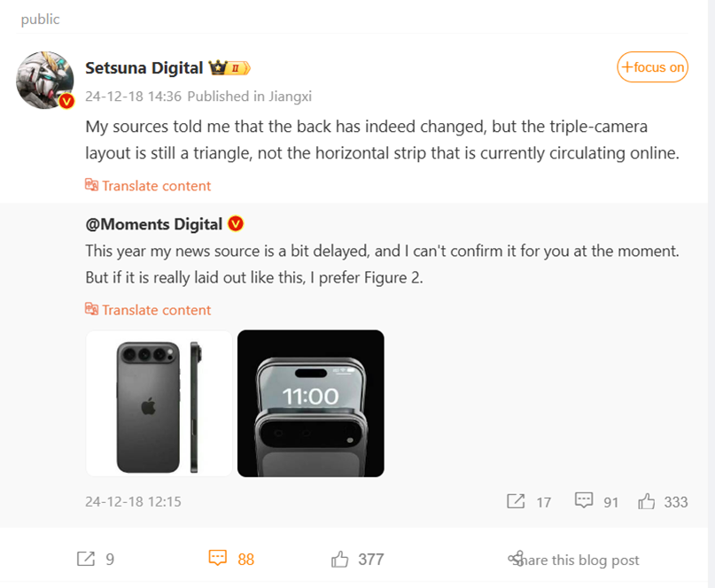Open the quoted post timestamp 24-12-18 12:15
This screenshot has width=715, height=588.
[133, 501]
